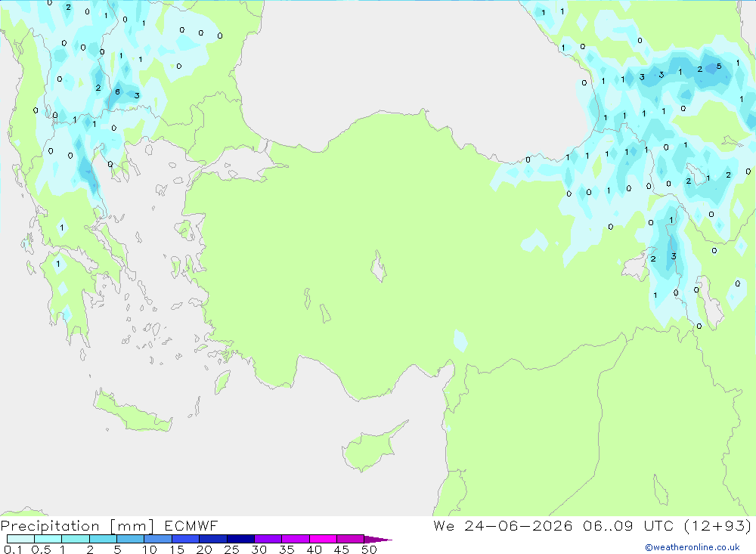Click the "We" weekday label

pos(444,525)
